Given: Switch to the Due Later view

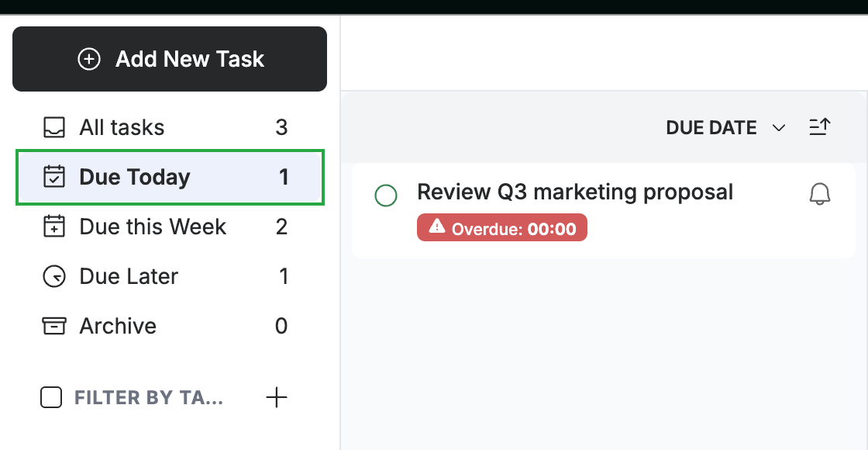Looking at the screenshot, I should click(x=168, y=276).
